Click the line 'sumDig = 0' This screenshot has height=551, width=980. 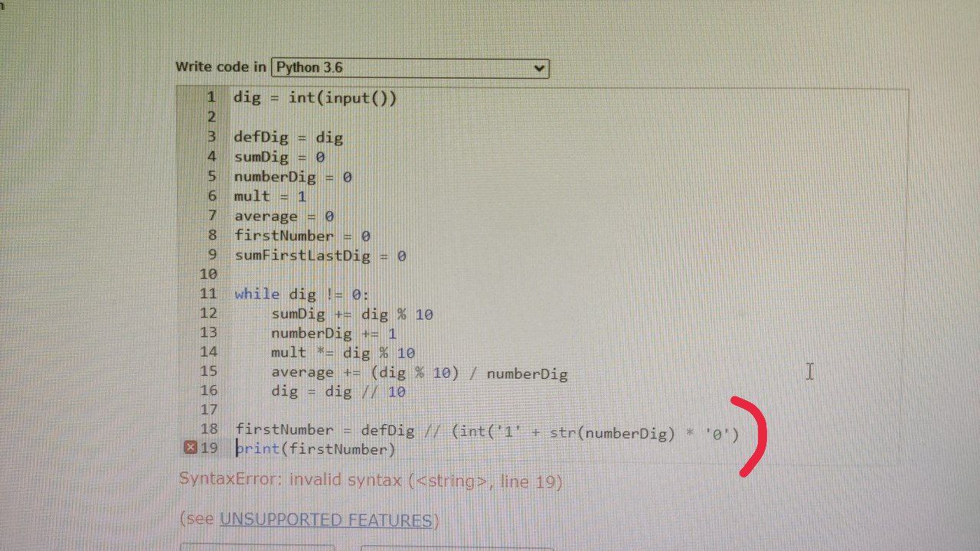[x=279, y=157]
